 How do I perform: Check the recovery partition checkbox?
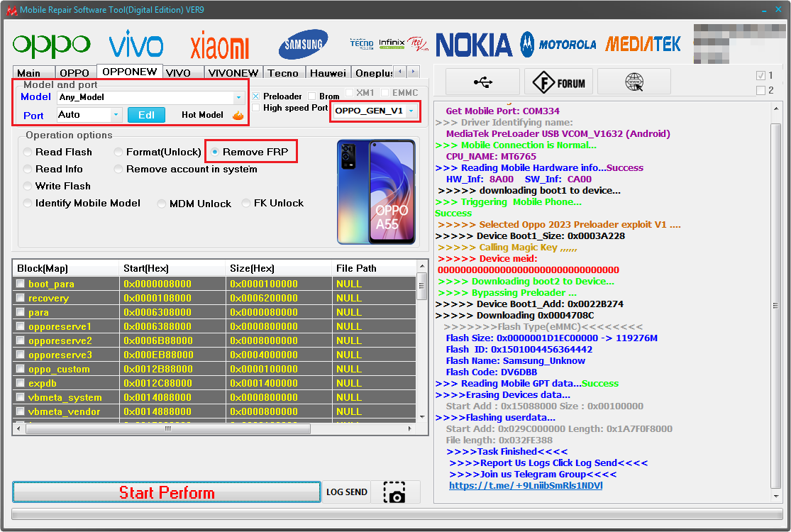point(20,297)
